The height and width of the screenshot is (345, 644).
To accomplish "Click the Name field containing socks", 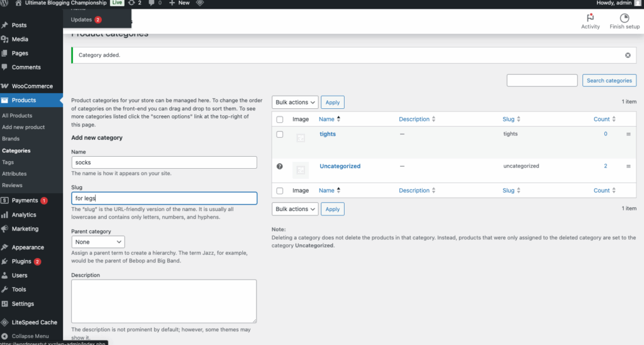I will tap(164, 162).
